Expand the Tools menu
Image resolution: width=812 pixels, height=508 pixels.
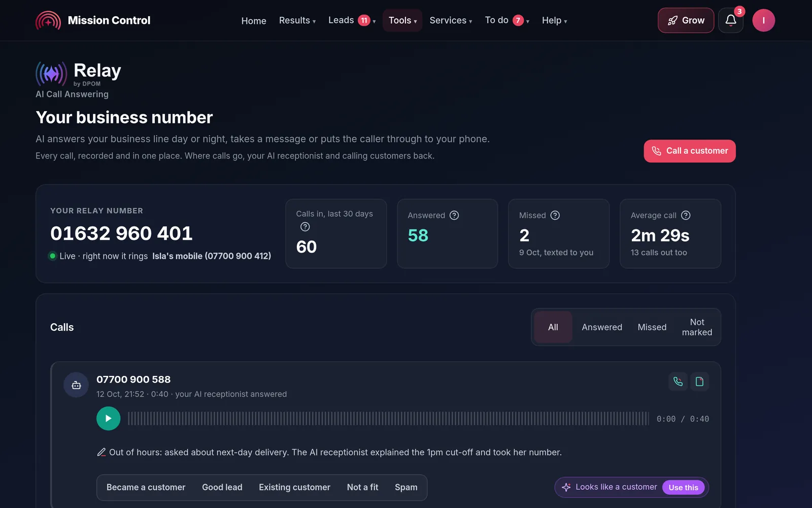(402, 20)
